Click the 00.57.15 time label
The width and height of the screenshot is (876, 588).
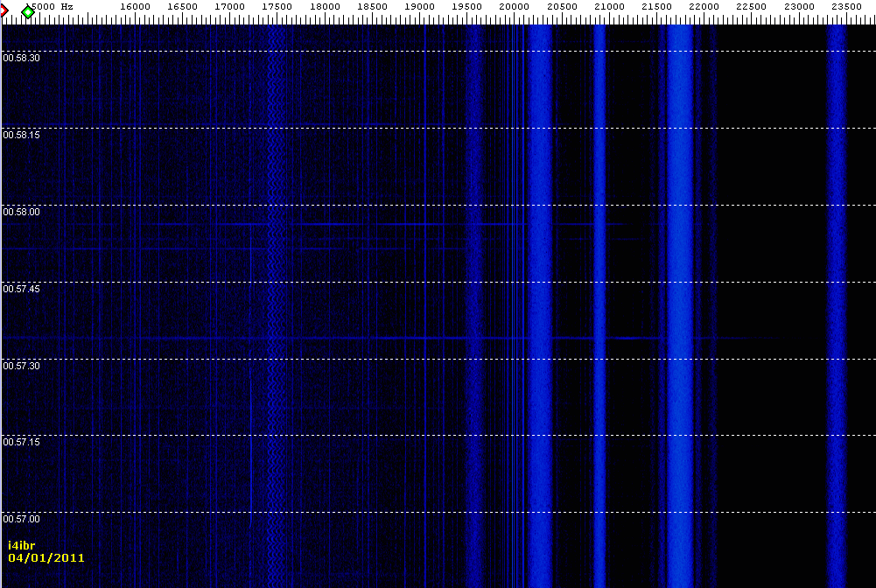coord(21,442)
